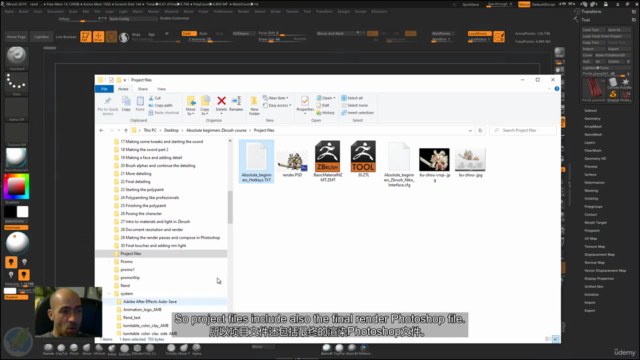
Task: Select Absolute_beginners_Hotkeys.TXT file
Action: (256, 162)
